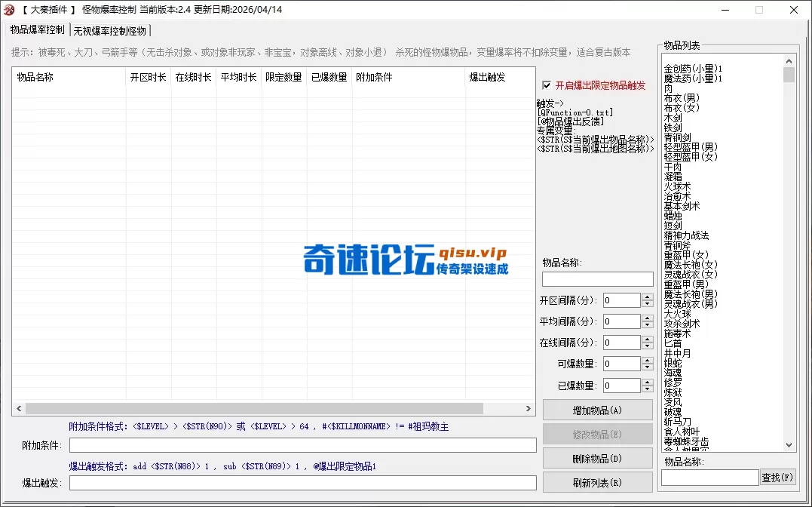Select 食人树叶 in the item list
Screen dimensions: 812x507
682,432
